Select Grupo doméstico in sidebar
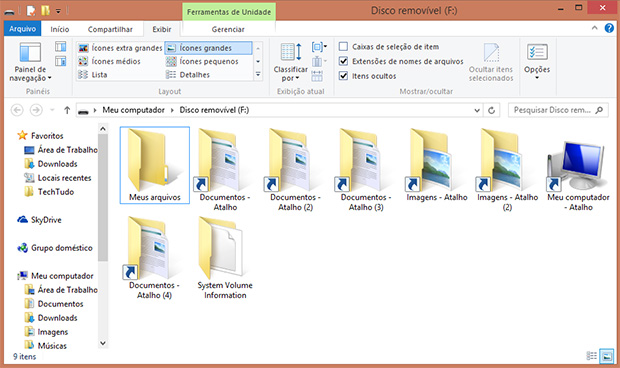The image size is (620, 368). [55, 248]
